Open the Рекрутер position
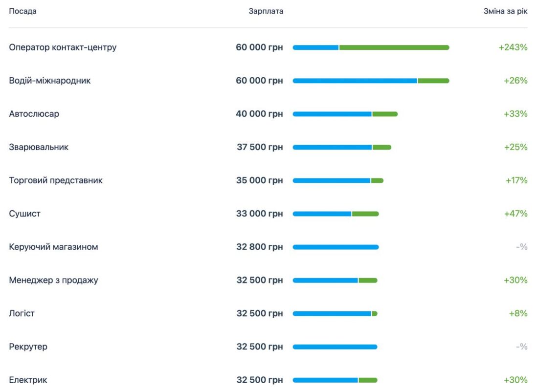 [28, 347]
